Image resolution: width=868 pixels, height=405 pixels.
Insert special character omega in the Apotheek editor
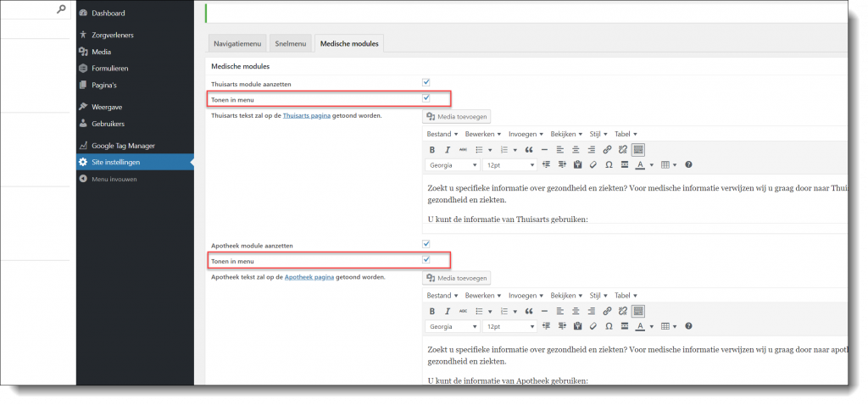tap(609, 326)
